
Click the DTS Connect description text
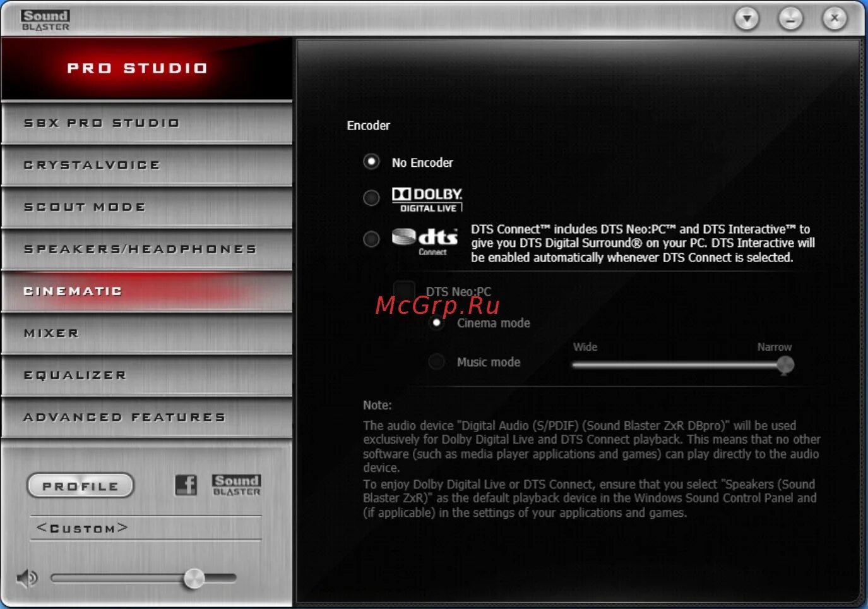(643, 243)
